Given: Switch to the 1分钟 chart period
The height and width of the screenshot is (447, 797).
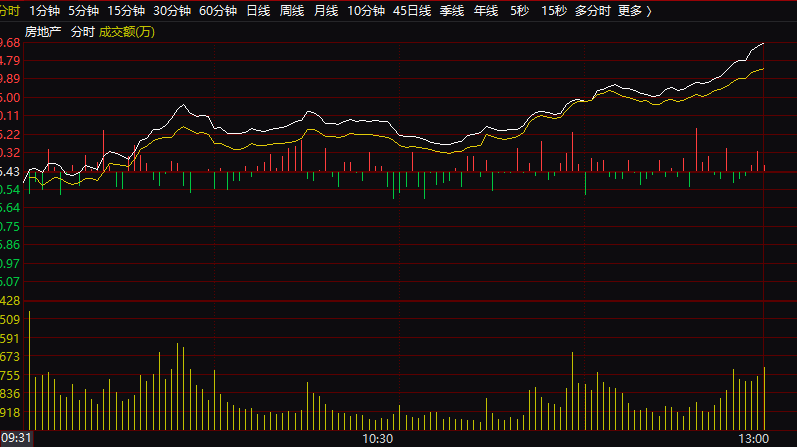Looking at the screenshot, I should coord(44,11).
